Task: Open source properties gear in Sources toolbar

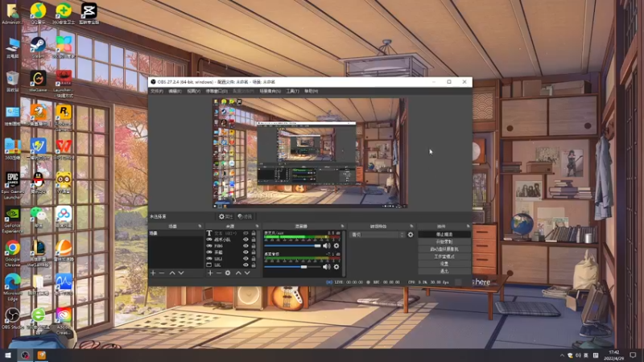Action: [x=228, y=273]
